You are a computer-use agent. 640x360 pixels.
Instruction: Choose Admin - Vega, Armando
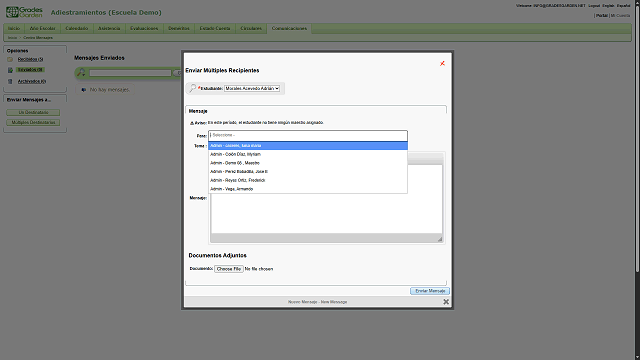click(x=308, y=189)
